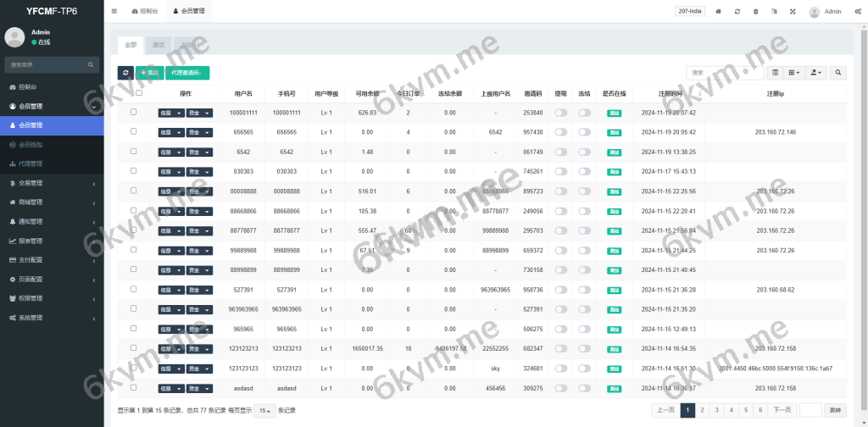This screenshot has width=868, height=427.
Task: Expand 交易管理 in the sidebar
Action: [51, 183]
